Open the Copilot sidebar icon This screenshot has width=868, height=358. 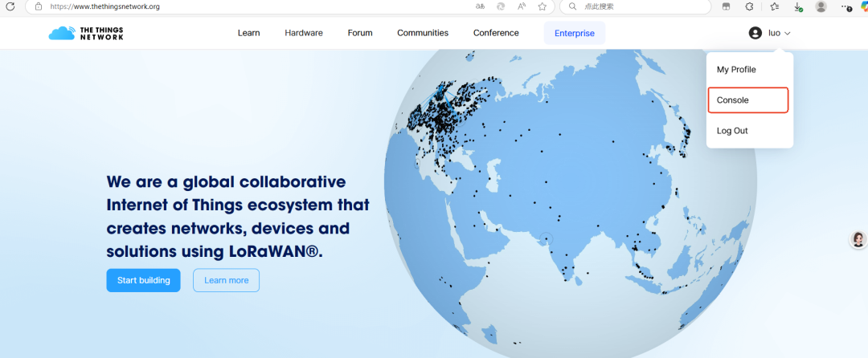tap(864, 6)
